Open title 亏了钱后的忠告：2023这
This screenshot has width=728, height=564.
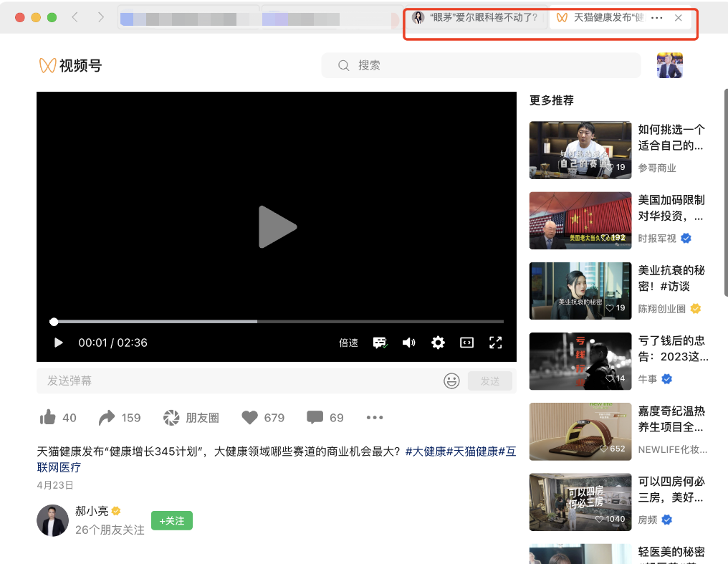coord(674,348)
